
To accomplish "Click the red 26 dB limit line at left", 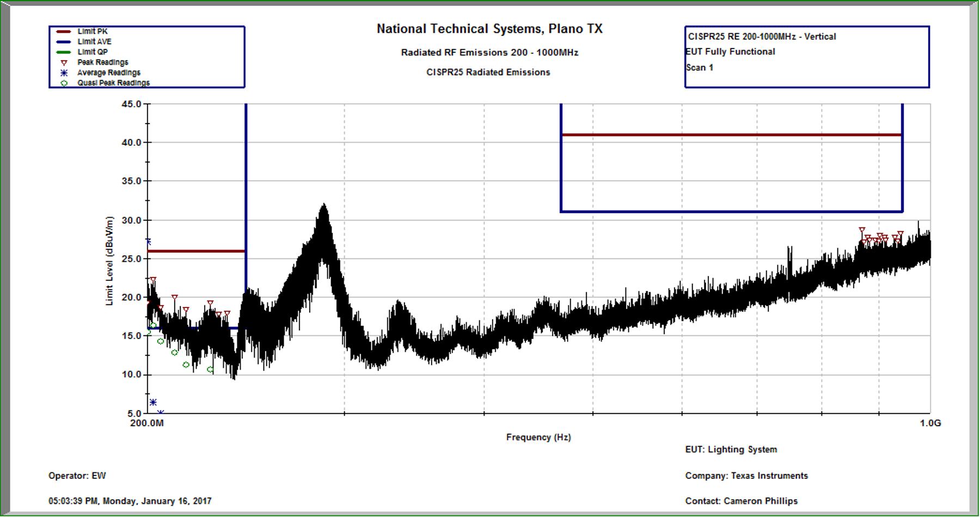I will click(196, 251).
